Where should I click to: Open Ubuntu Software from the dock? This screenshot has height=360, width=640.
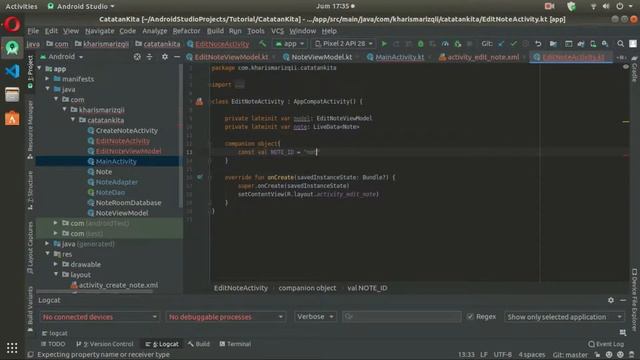click(12, 118)
